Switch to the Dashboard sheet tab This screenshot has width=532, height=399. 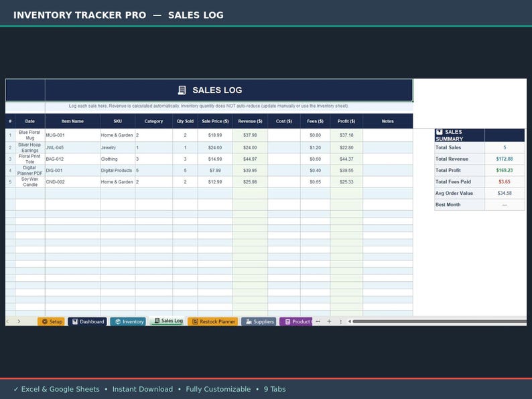coord(88,322)
